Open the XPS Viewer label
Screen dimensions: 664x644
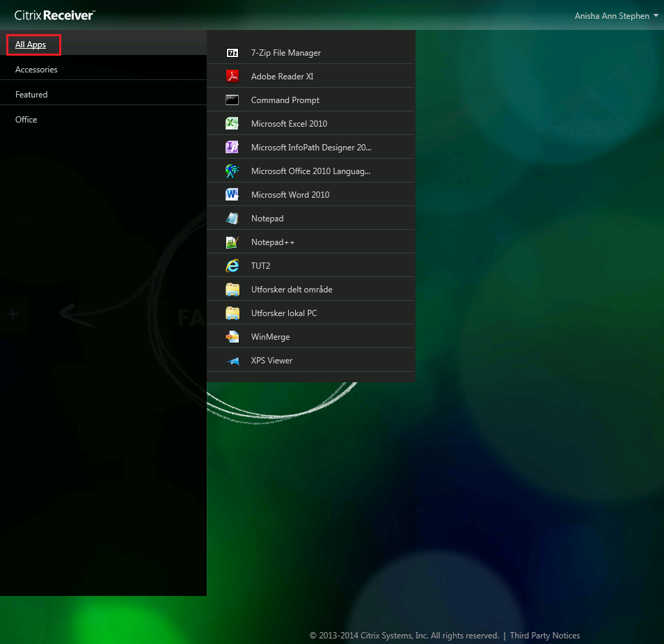[x=271, y=361]
